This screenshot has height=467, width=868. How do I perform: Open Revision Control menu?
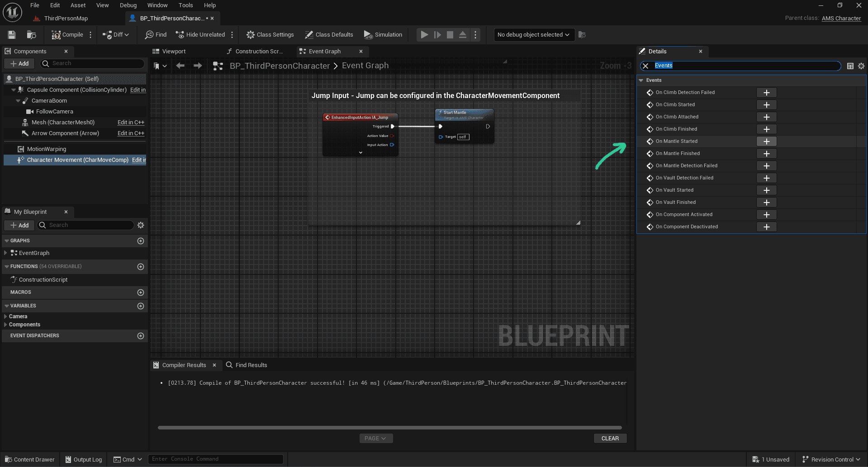(831, 459)
